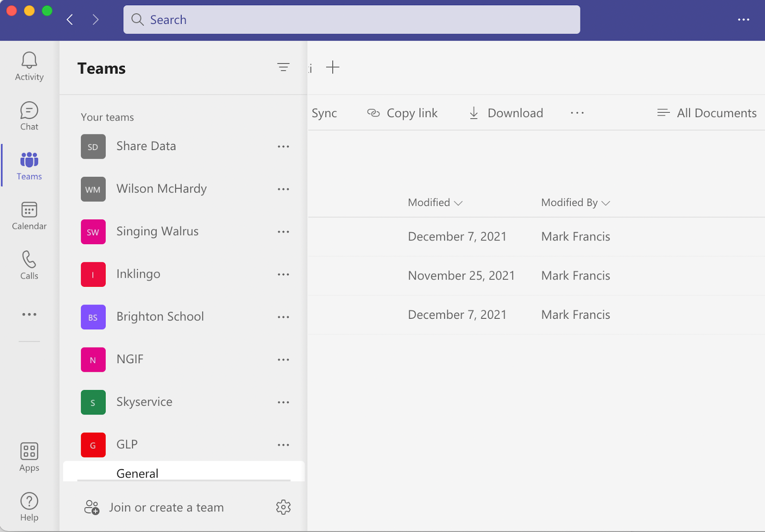Select the Skyservice team name
Image resolution: width=765 pixels, height=532 pixels.
point(144,402)
